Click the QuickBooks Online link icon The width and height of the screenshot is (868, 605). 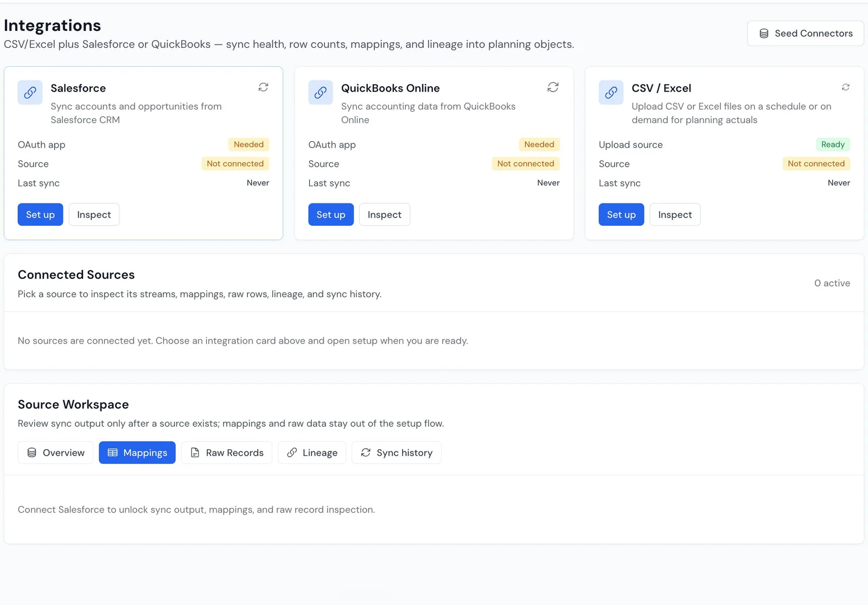pyautogui.click(x=321, y=92)
